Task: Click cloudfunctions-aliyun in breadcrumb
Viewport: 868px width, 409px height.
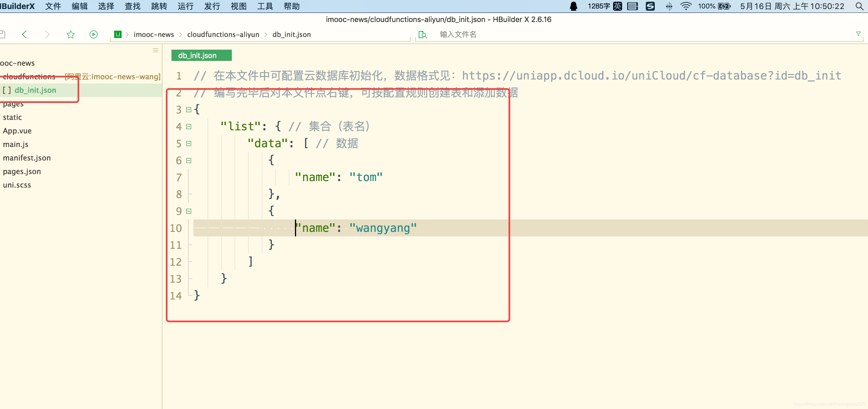Action: 223,34
